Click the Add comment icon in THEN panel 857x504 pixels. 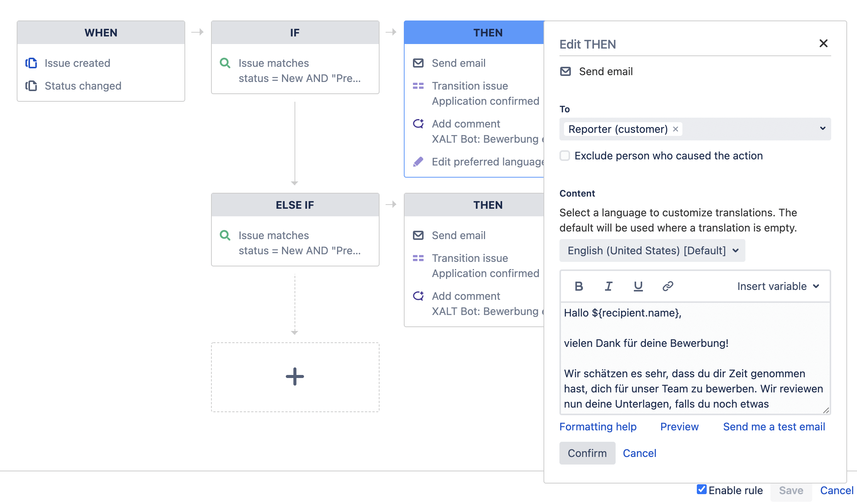[419, 124]
